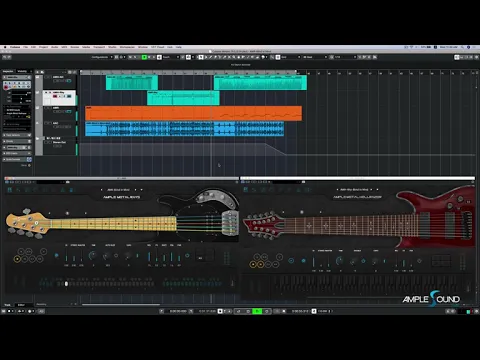Open the Editor tab in lower zone
Viewport: 480px width, 360px height.
[x=21, y=305]
